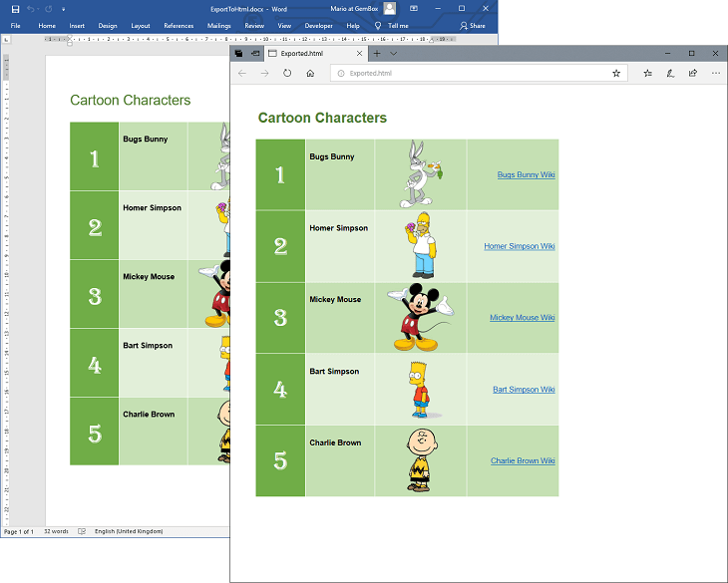
Task: Expand the tab preview chevron in Edge
Action: click(394, 53)
